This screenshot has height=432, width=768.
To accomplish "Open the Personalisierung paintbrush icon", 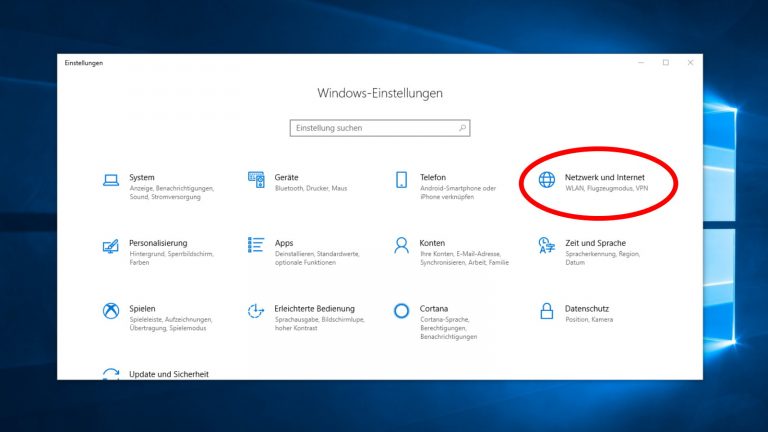I will click(111, 246).
